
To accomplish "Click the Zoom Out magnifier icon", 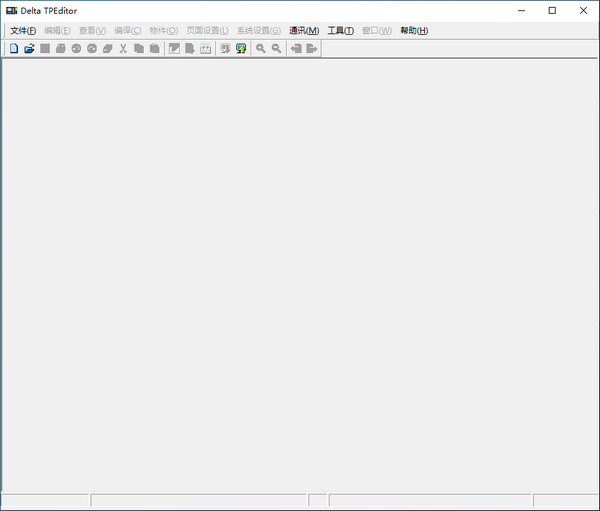I will coord(276,49).
